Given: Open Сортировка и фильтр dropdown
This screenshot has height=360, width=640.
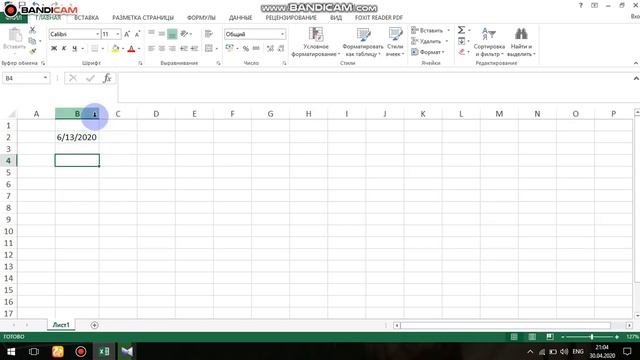Looking at the screenshot, I should 489,42.
